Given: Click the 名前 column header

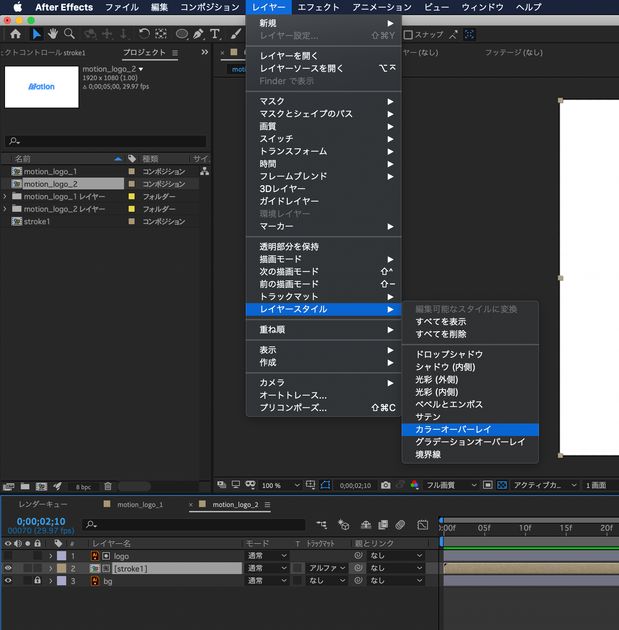Looking at the screenshot, I should pyautogui.click(x=23, y=159).
